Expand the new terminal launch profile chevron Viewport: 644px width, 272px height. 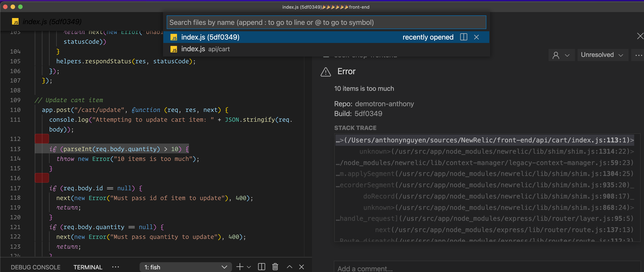249,267
